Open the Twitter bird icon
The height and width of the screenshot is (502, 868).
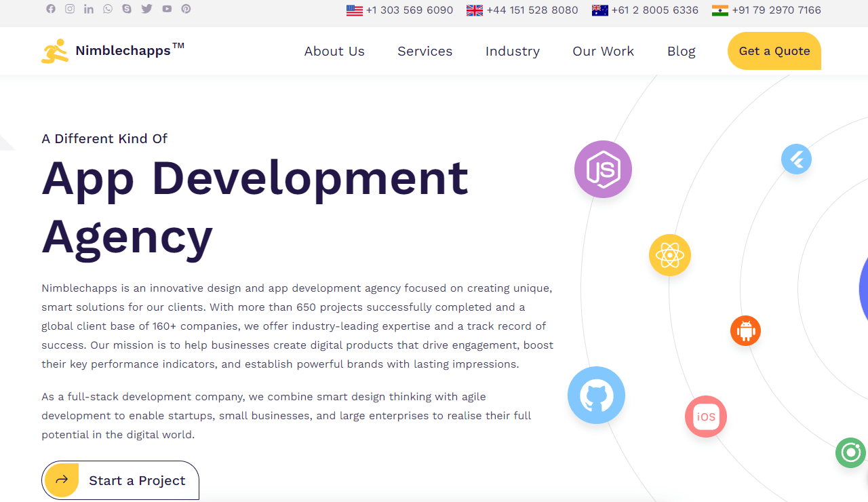(147, 9)
